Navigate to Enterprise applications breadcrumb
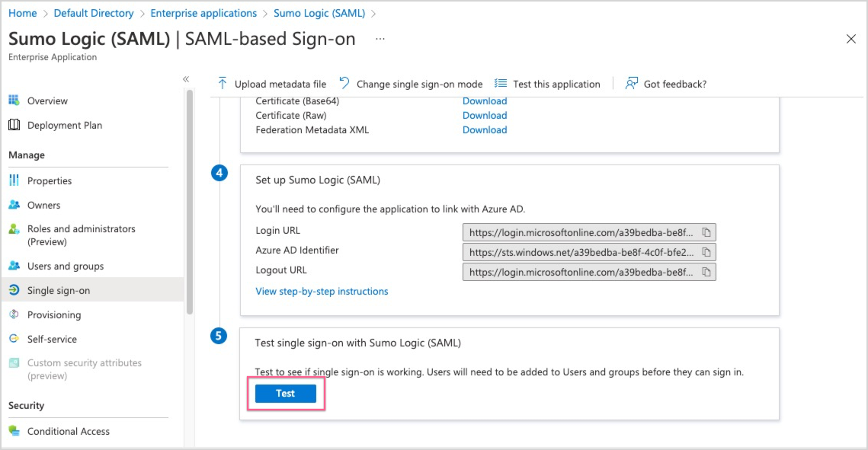The image size is (868, 450). (203, 13)
